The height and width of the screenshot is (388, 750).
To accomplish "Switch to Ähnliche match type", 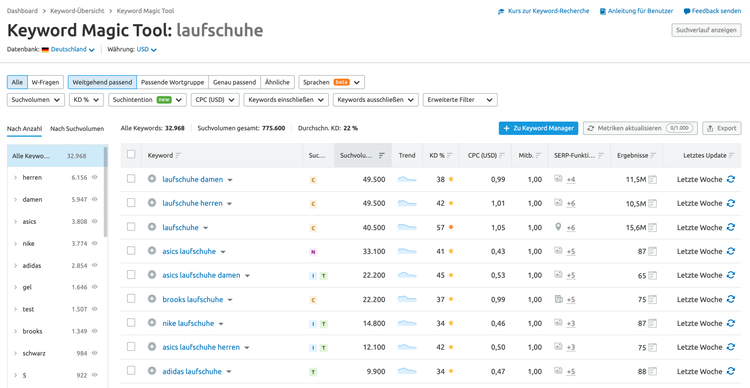I will point(277,82).
